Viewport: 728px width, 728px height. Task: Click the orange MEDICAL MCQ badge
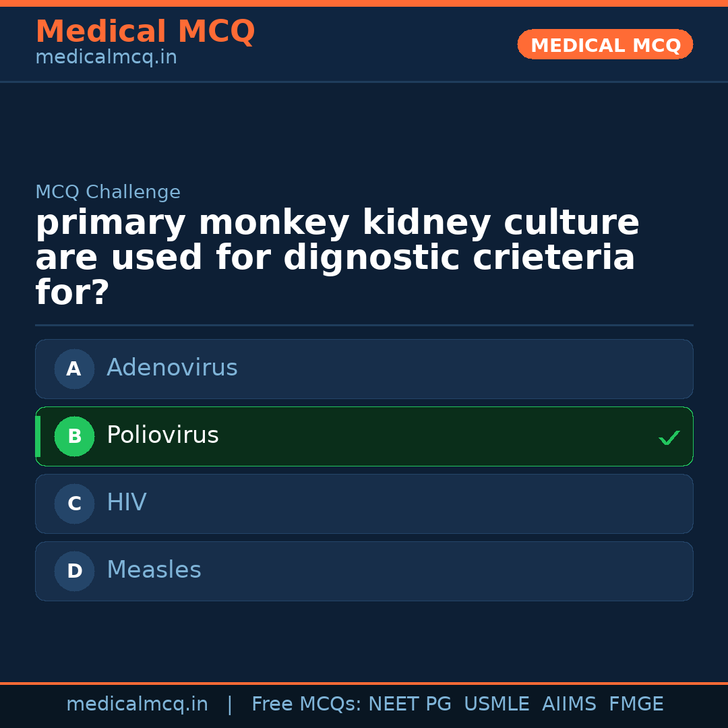tap(605, 44)
